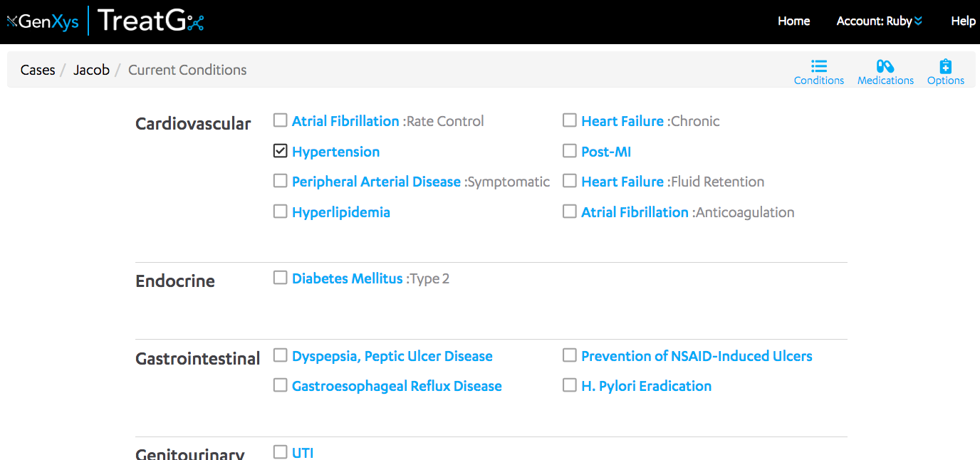Open the Gastroesophageal Reflux Disease link

(397, 386)
